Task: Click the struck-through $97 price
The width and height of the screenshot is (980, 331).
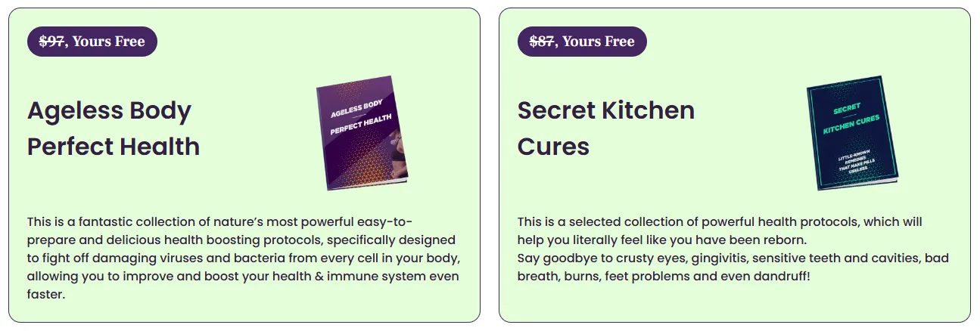Action: tap(51, 42)
